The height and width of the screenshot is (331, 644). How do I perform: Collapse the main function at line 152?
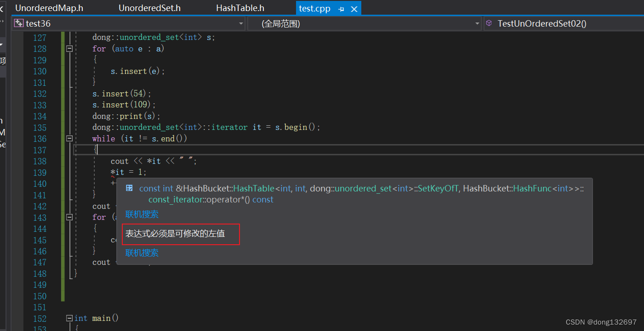[69, 318]
